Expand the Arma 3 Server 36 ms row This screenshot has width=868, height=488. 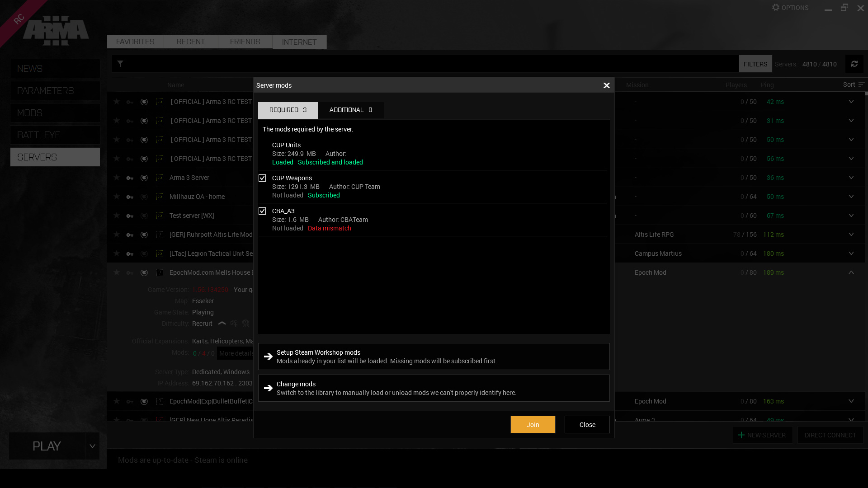coord(851,178)
